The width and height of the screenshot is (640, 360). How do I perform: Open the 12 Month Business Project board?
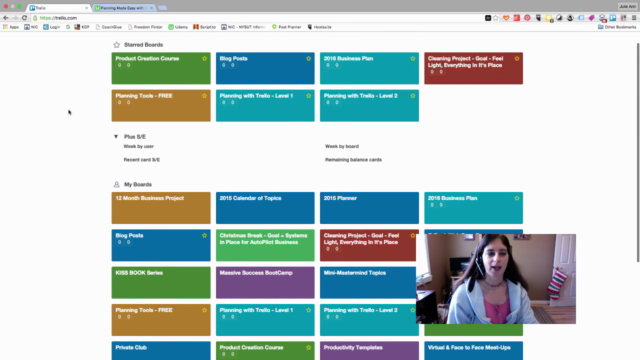161,208
